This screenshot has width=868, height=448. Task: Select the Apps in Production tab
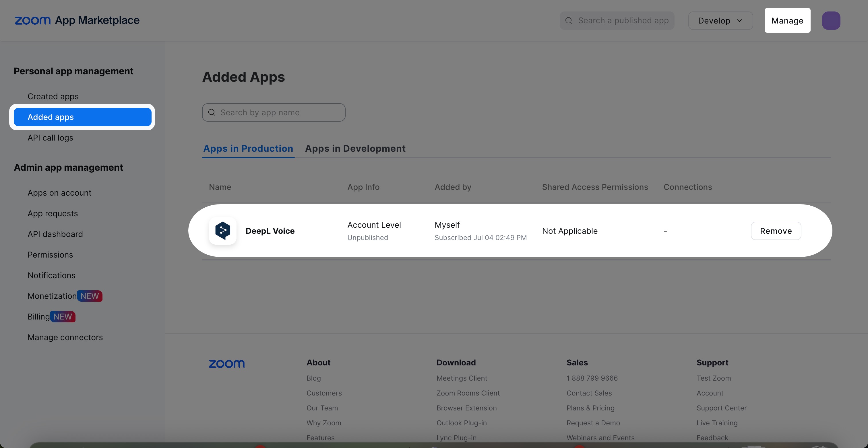point(248,149)
